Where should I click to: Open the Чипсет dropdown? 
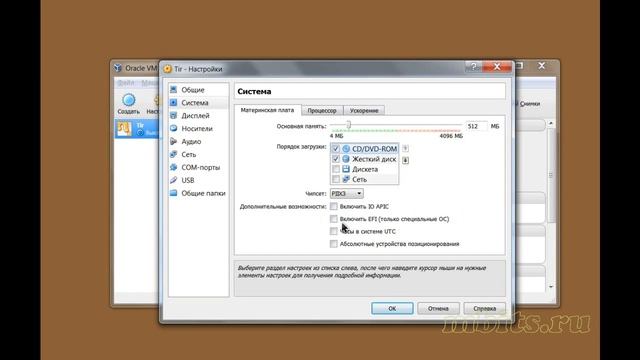pyautogui.click(x=347, y=193)
